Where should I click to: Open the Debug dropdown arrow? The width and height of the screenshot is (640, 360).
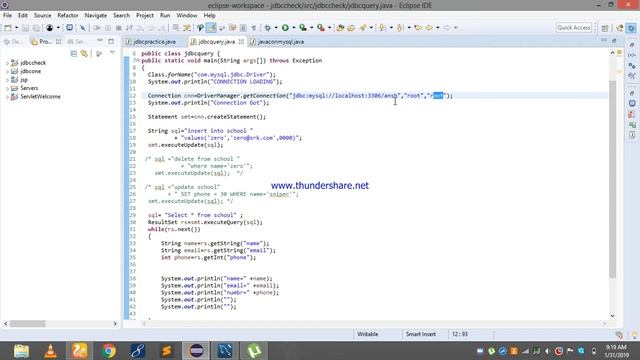coord(276,28)
